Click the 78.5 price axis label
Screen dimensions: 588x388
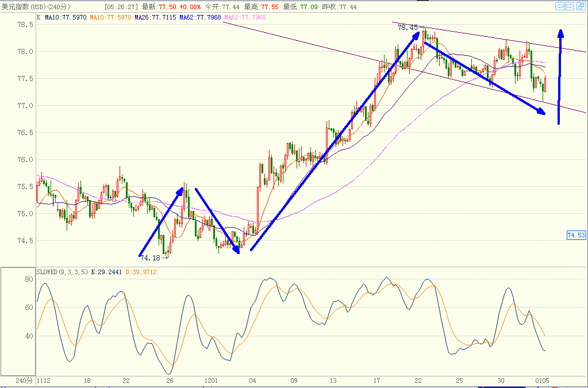[x=25, y=25]
